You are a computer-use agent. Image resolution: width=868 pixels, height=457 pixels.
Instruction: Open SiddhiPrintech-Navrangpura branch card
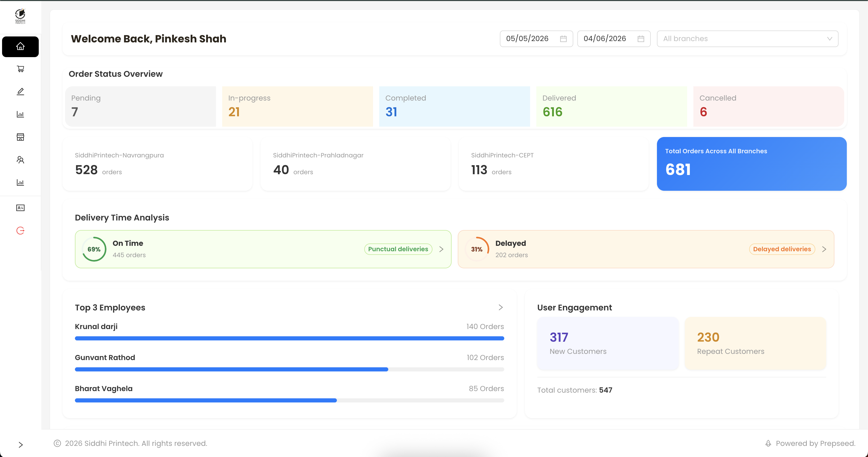(x=157, y=164)
